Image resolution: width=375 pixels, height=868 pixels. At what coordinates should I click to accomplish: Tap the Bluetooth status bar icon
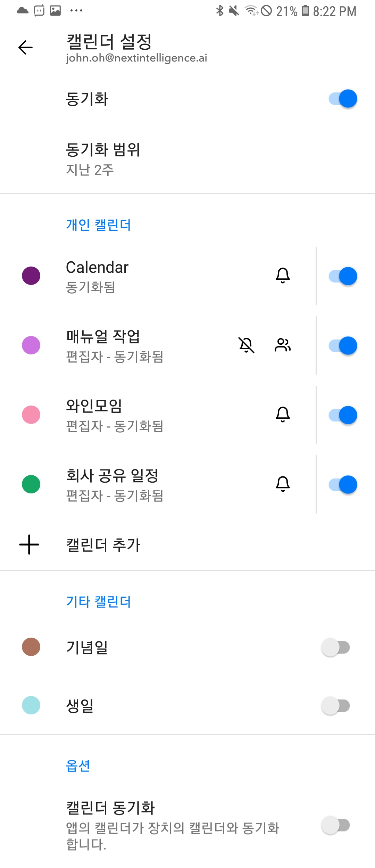click(x=220, y=11)
